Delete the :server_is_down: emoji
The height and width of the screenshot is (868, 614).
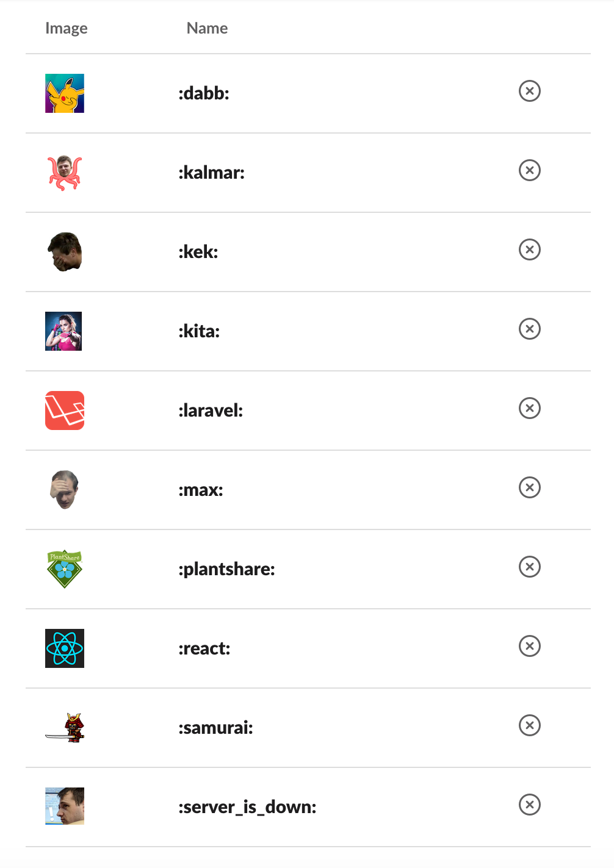529,805
